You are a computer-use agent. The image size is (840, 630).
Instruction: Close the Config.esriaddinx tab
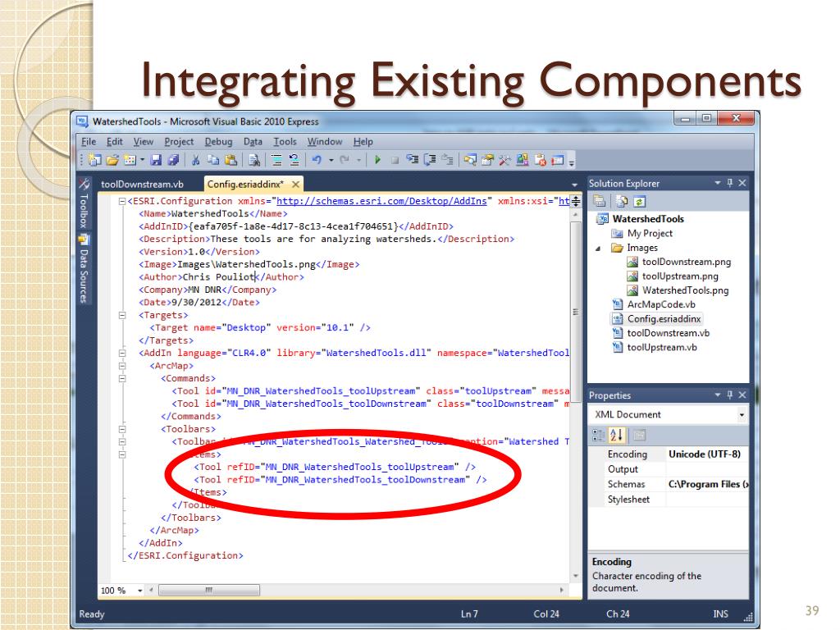click(295, 185)
